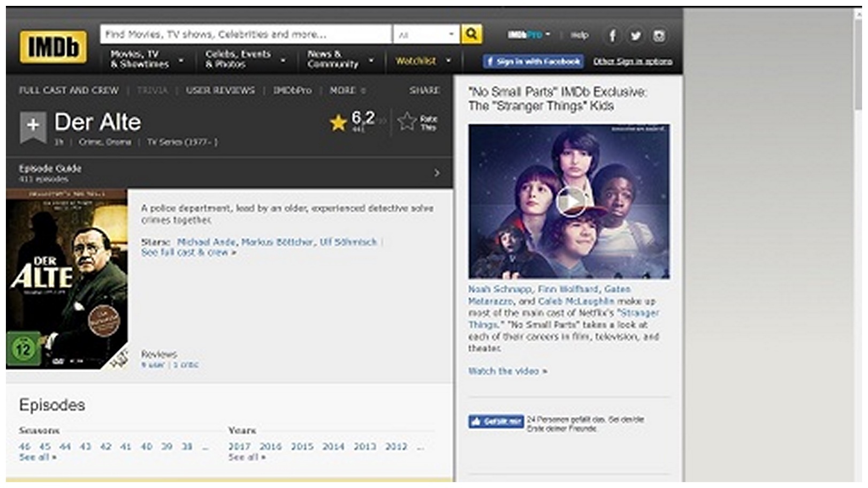Open Other Sign in options link
The height and width of the screenshot is (488, 868).
[x=633, y=62]
